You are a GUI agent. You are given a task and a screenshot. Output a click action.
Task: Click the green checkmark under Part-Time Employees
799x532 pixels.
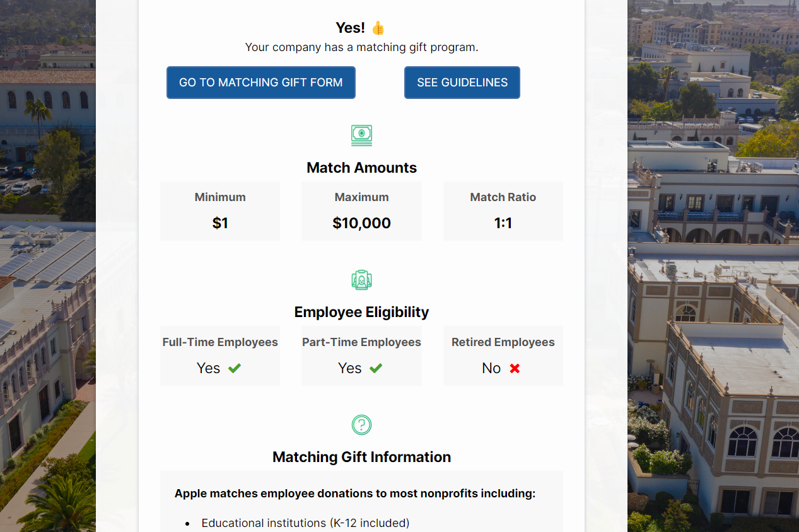376,368
